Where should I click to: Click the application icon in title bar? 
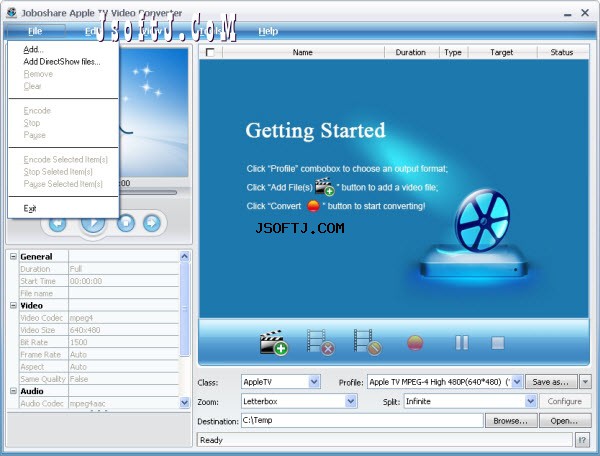pos(11,13)
